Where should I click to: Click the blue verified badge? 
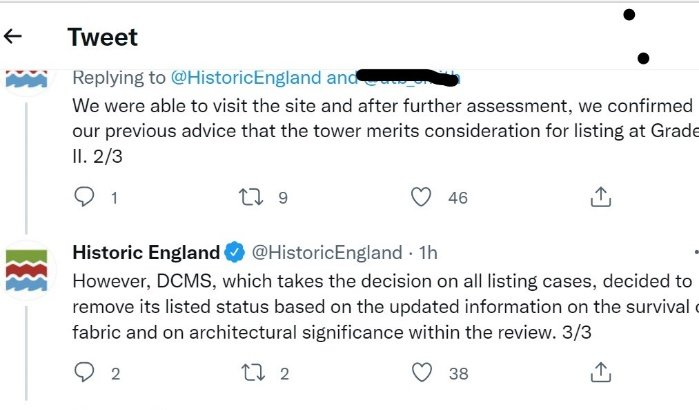point(235,251)
